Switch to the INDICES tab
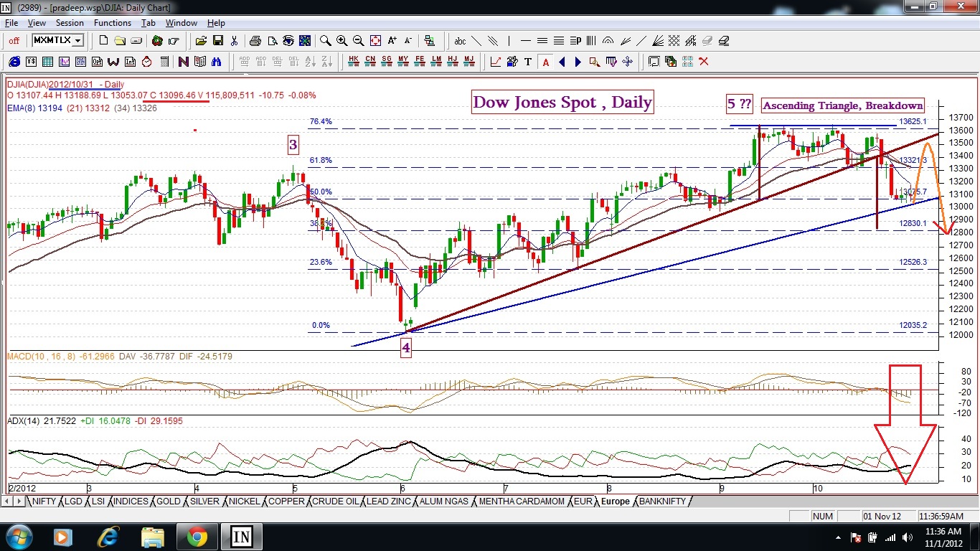Viewport: 980px width, 551px height. pos(131,501)
